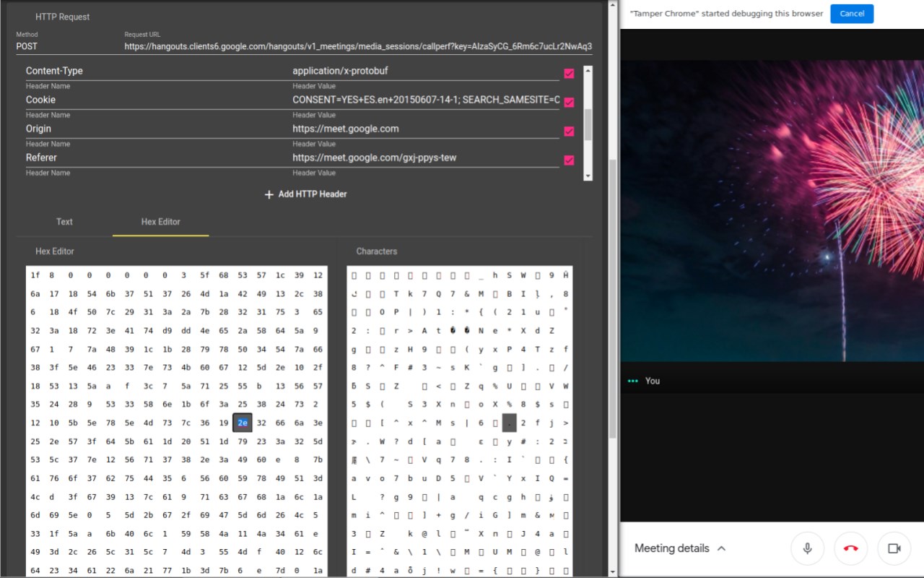The height and width of the screenshot is (578, 924).
Task: Click the three-dots icon next to You
Action: click(x=633, y=381)
